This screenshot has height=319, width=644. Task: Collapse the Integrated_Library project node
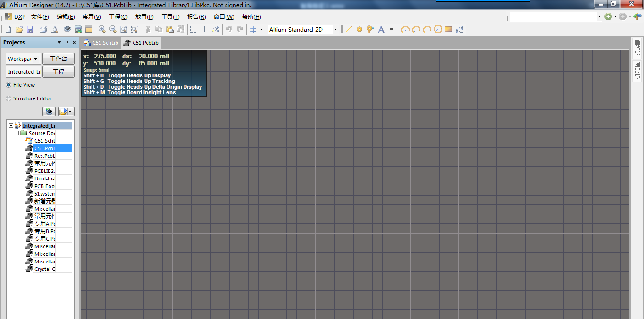click(x=11, y=126)
